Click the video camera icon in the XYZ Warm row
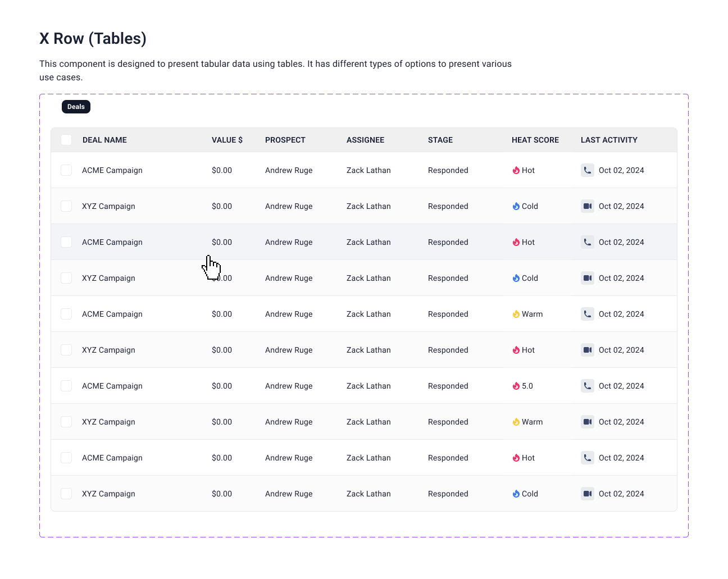 (x=588, y=422)
